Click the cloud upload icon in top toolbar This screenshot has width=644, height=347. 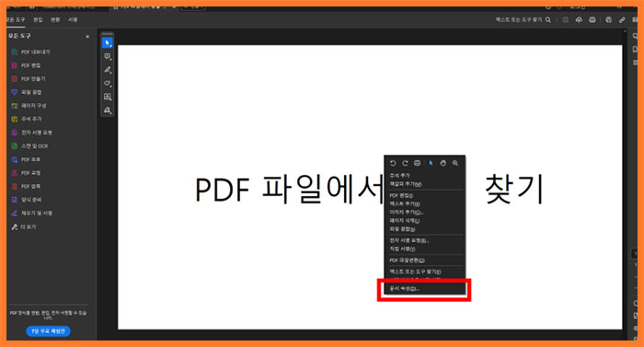pos(579,19)
